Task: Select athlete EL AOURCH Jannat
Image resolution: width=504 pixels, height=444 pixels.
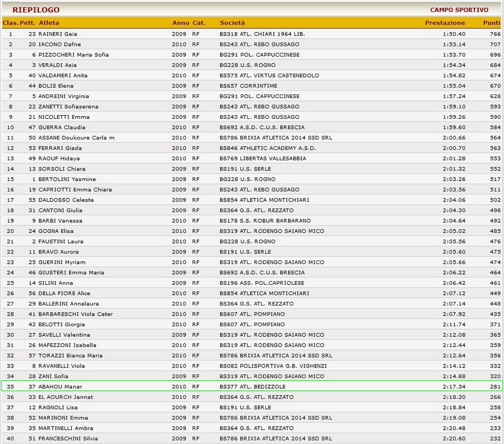Action: (66, 397)
